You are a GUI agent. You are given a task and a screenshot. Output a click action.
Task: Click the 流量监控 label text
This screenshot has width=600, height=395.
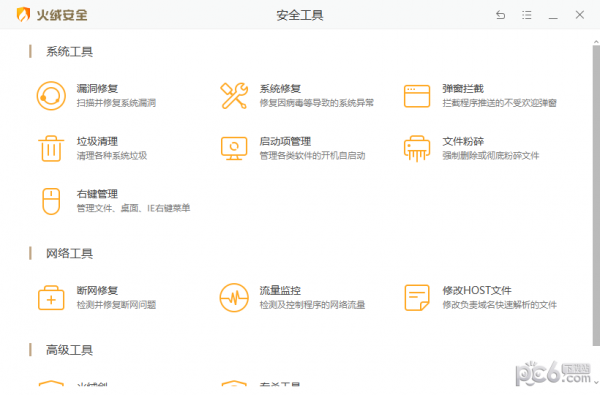[280, 291]
